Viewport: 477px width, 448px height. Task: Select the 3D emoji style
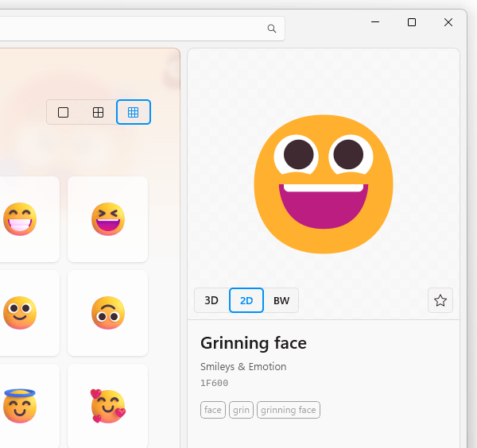pos(211,300)
